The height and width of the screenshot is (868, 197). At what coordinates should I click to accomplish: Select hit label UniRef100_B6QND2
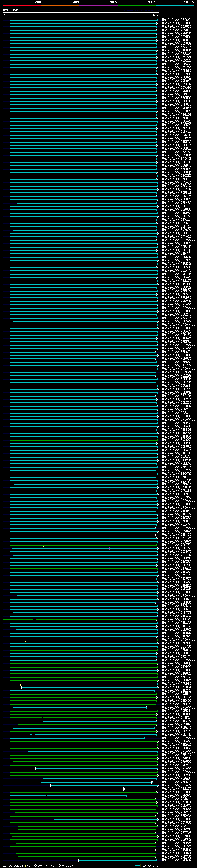[x=176, y=98]
